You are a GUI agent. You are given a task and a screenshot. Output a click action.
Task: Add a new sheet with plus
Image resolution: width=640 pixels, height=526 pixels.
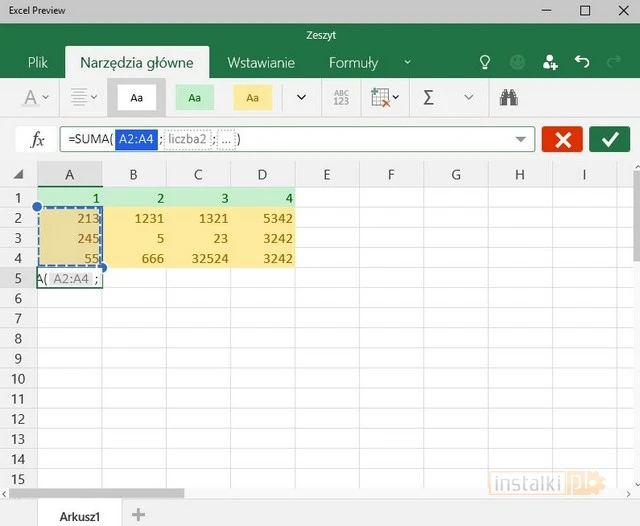pos(138,515)
